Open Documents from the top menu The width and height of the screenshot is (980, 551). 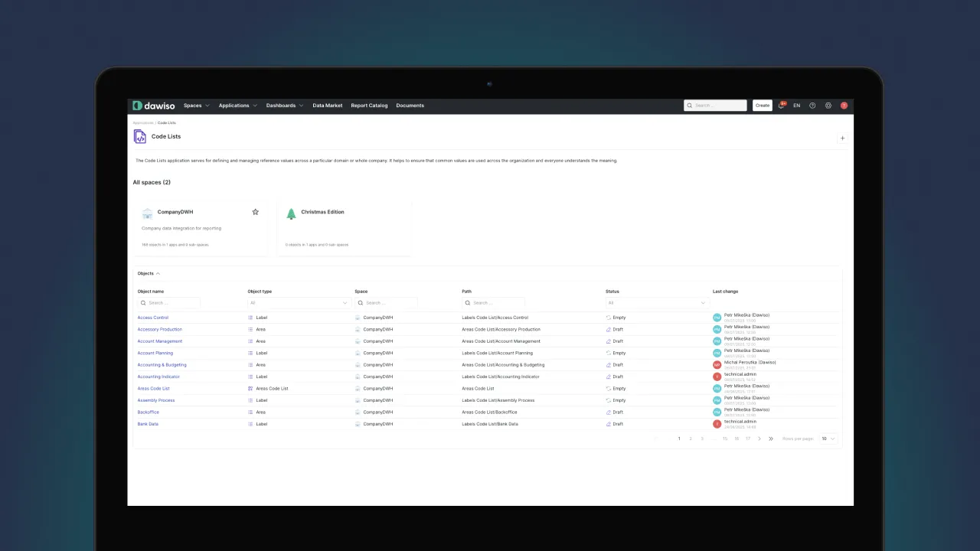[x=410, y=106]
